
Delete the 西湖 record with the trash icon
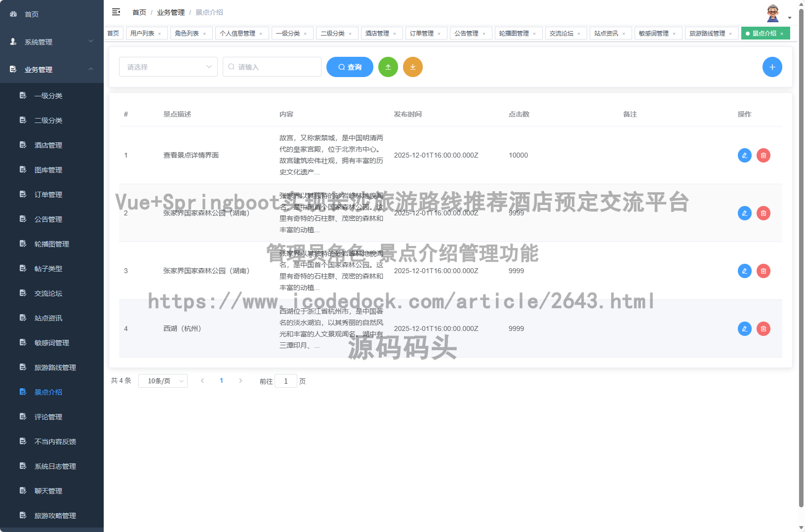click(x=763, y=328)
